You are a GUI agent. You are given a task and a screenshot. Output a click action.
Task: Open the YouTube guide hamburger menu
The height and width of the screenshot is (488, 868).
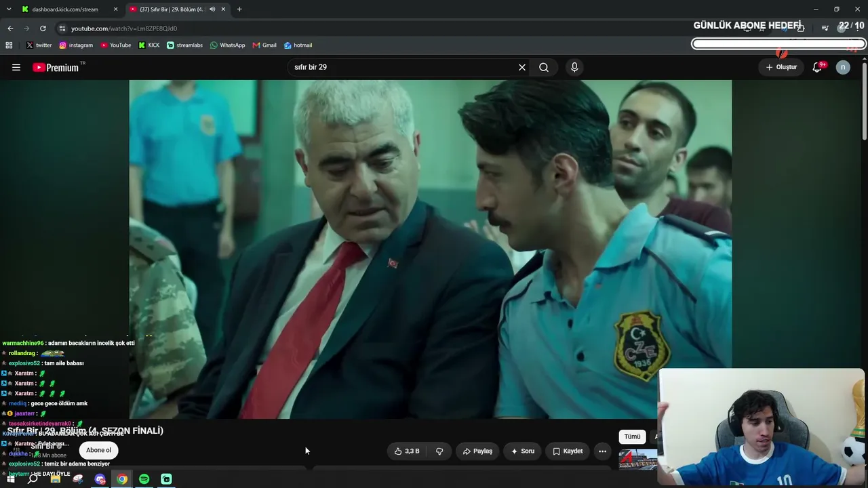pyautogui.click(x=16, y=67)
